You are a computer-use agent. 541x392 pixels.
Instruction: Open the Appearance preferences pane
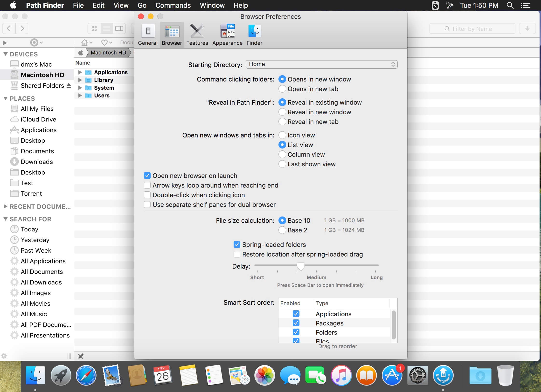pos(227,35)
